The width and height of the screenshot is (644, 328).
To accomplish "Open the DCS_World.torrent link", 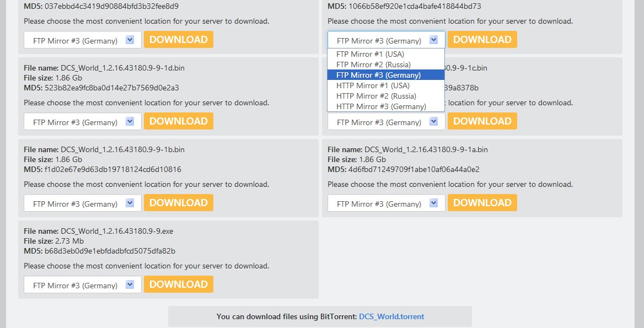I will pos(391,316).
